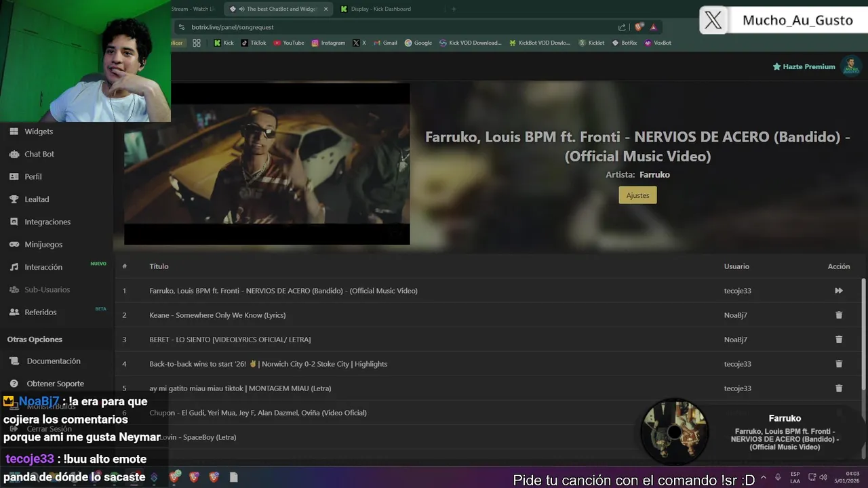868x488 pixels.
Task: Open Documentación link
Action: (x=54, y=361)
